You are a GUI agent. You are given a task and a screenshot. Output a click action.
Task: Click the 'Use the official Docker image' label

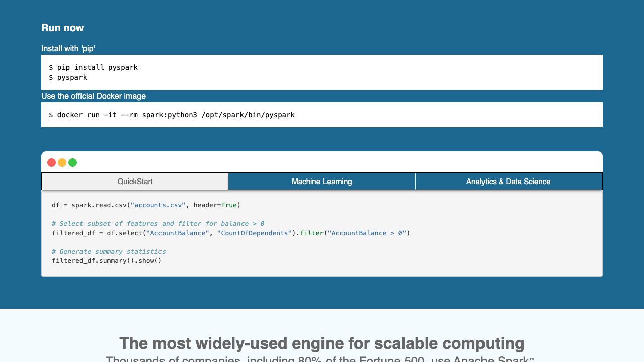[94, 96]
